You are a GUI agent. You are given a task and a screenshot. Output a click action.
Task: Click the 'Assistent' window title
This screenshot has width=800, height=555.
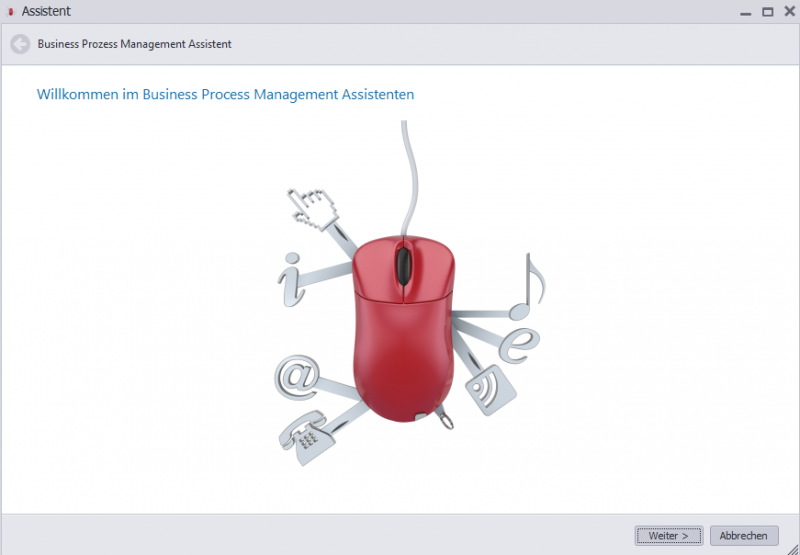point(46,11)
